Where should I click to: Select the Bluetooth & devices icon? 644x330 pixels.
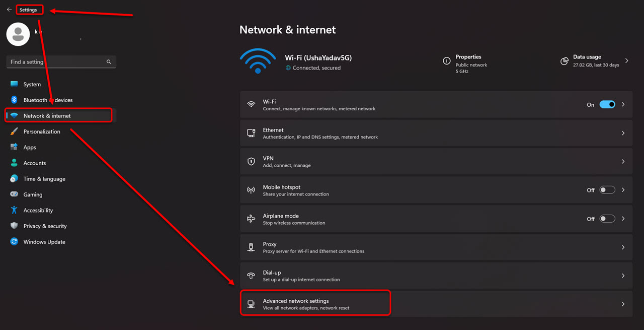click(x=14, y=100)
